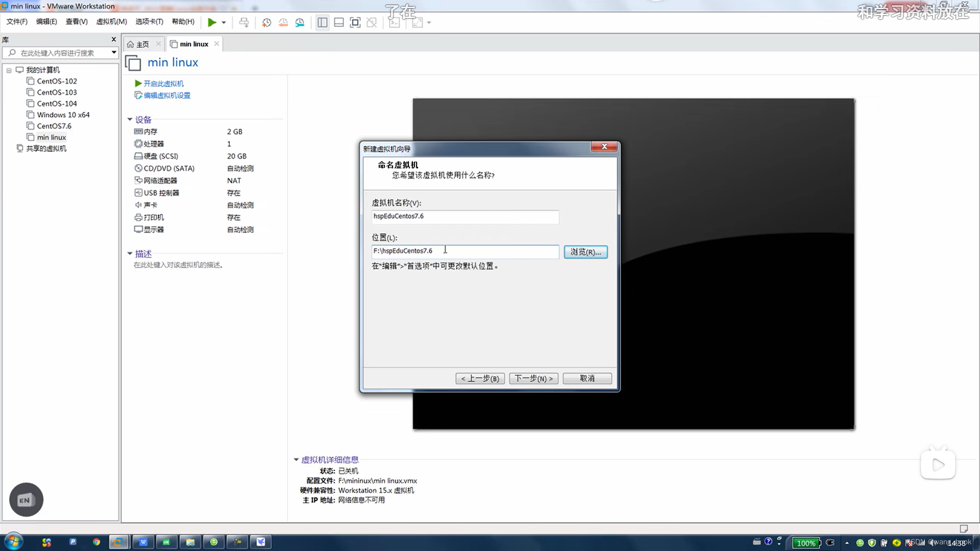This screenshot has width=980, height=551.
Task: Open the 查看(V) menu
Action: click(77, 21)
